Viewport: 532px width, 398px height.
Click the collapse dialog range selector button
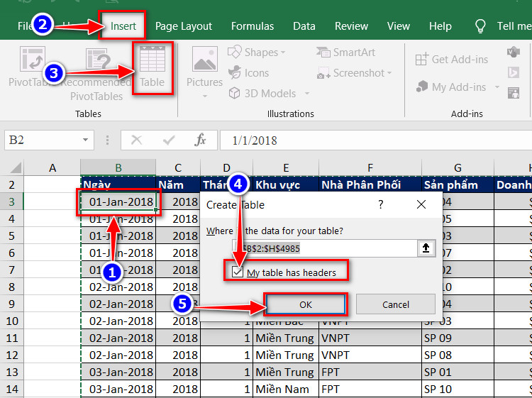426,248
